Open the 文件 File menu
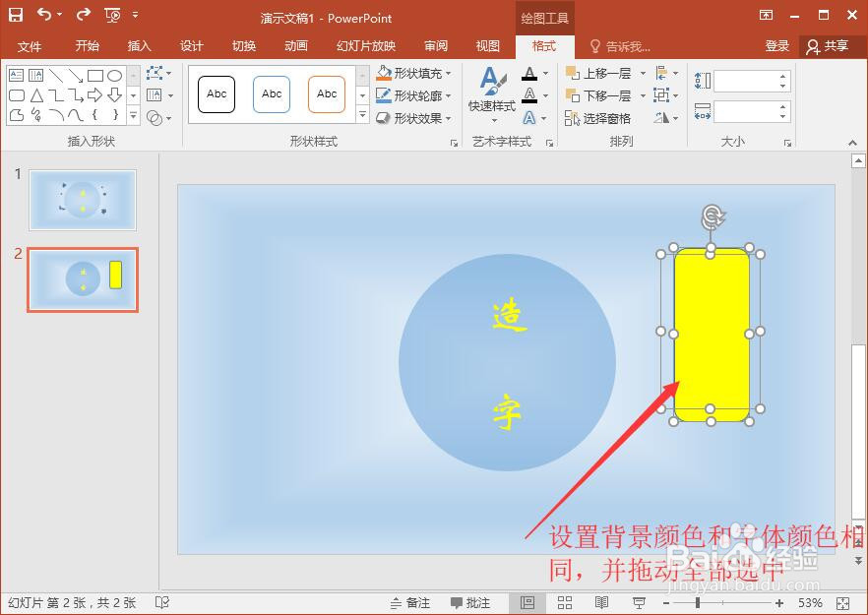The height and width of the screenshot is (615, 868). pyautogui.click(x=29, y=46)
